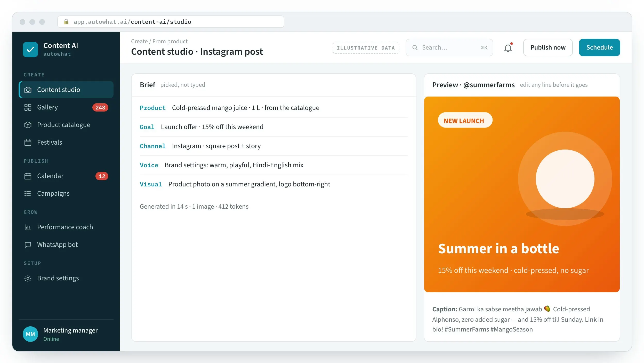644x363 pixels.
Task: Click the Marketing manager MM avatar
Action: coord(30,334)
